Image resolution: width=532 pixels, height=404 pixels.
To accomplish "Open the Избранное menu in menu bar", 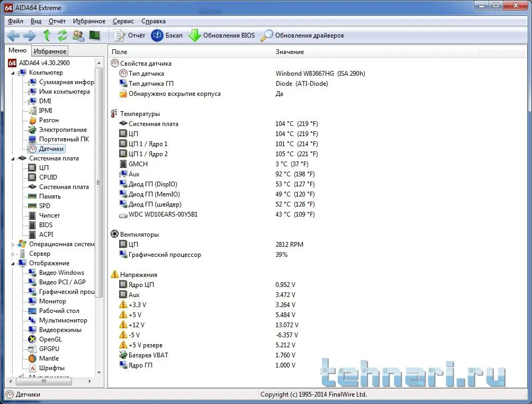I will (x=89, y=21).
